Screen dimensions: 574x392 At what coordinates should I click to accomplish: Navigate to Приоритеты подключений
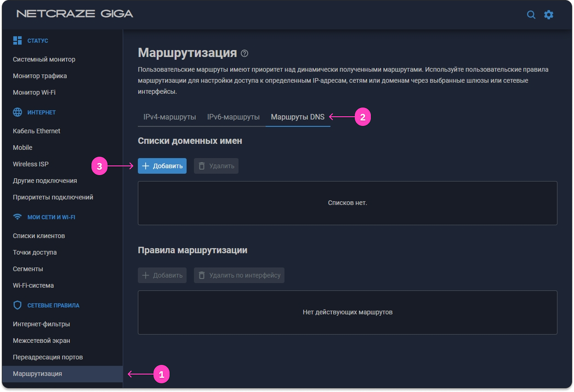[53, 197]
